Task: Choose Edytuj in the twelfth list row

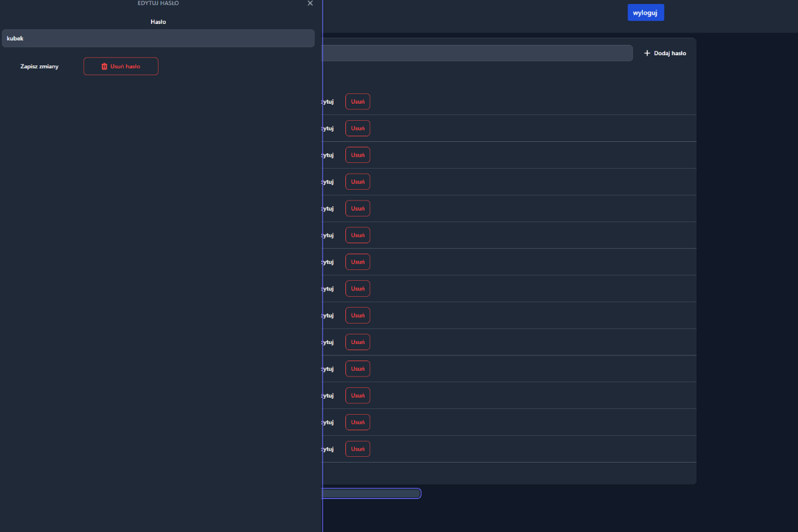Action: [x=329, y=396]
